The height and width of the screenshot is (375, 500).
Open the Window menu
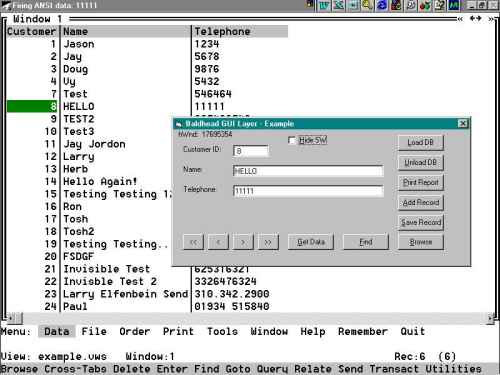[x=269, y=331]
